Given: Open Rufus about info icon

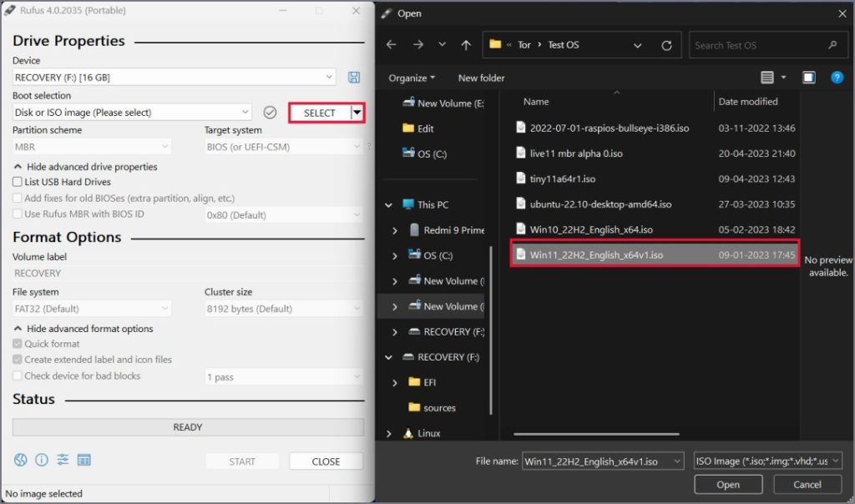Looking at the screenshot, I should (x=42, y=460).
